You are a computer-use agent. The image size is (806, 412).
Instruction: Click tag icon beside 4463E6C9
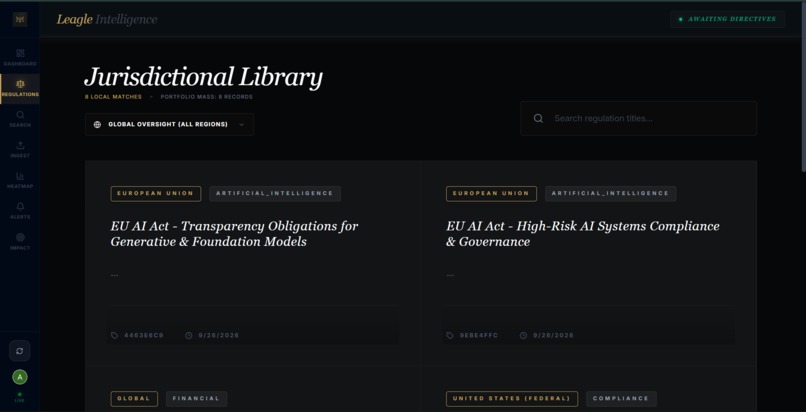tap(114, 335)
